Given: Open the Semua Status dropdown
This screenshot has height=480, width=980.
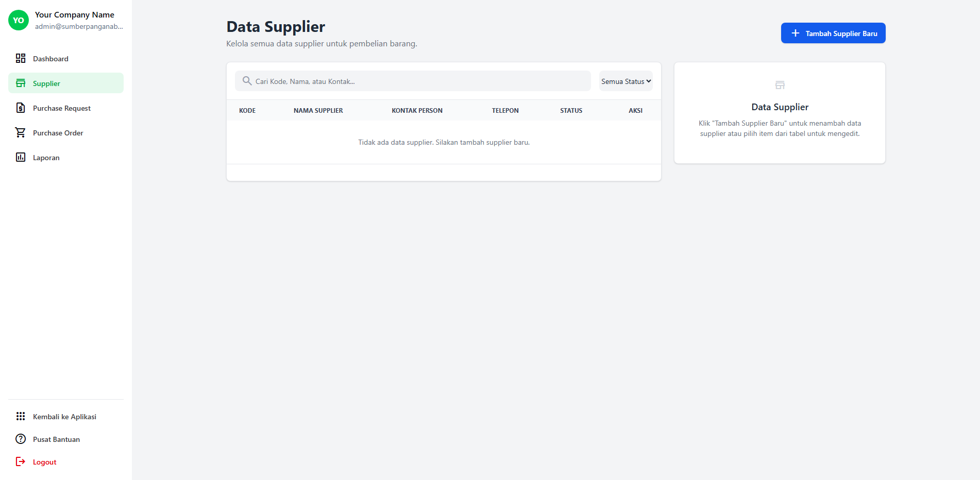Looking at the screenshot, I should point(625,81).
